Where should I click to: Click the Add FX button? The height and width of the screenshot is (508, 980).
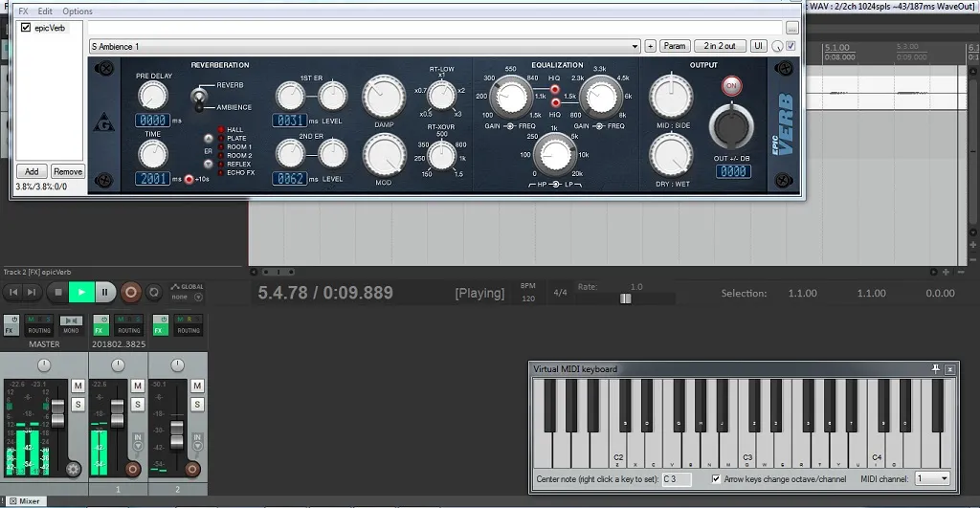pyautogui.click(x=32, y=171)
